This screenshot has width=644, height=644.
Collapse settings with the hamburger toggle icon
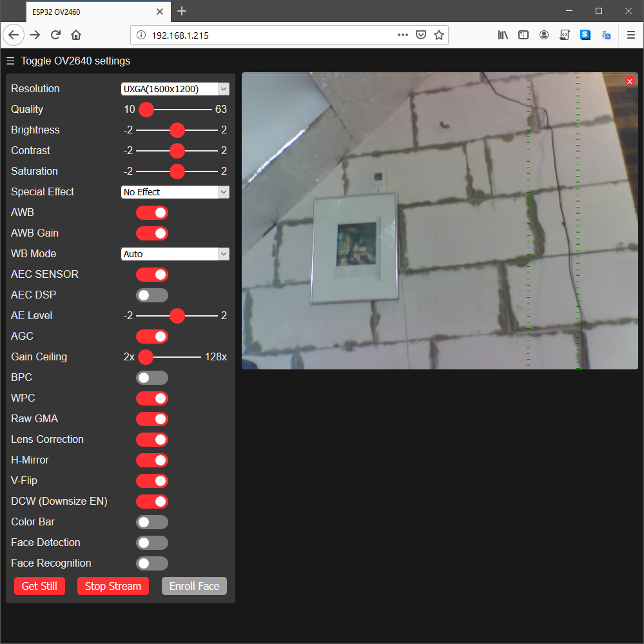pos(11,61)
